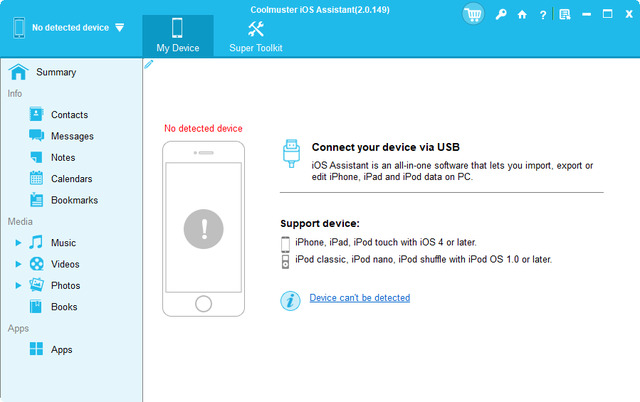This screenshot has width=640, height=402.
Task: Expand the Music category
Action: coord(18,243)
